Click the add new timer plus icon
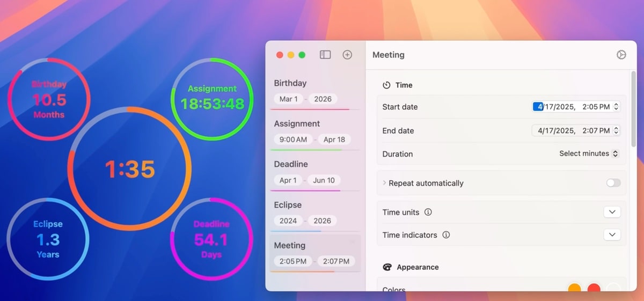This screenshot has width=644, height=301. tap(347, 55)
